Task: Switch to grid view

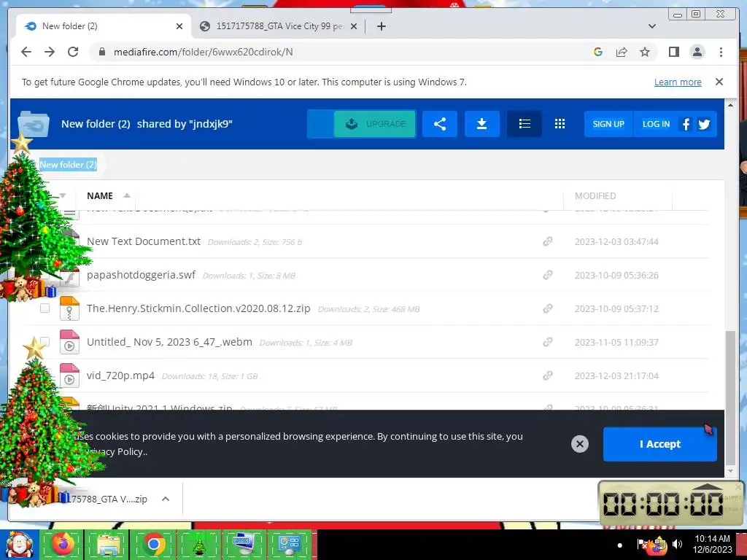Action: (x=560, y=124)
